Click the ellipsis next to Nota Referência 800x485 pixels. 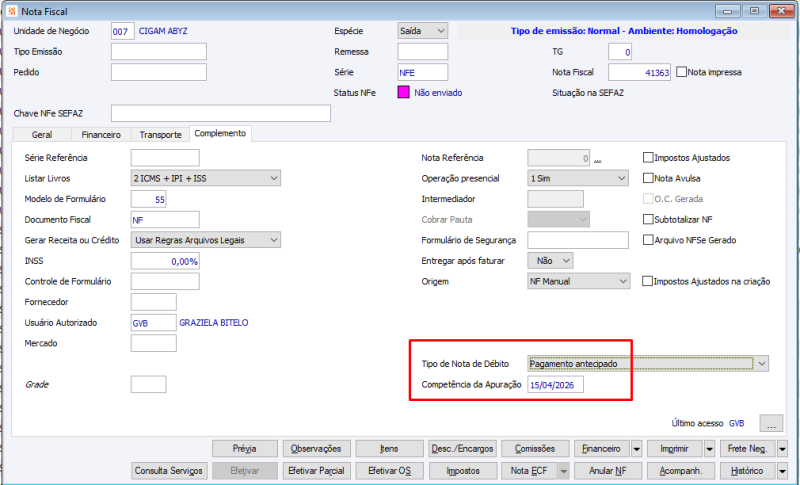click(597, 159)
